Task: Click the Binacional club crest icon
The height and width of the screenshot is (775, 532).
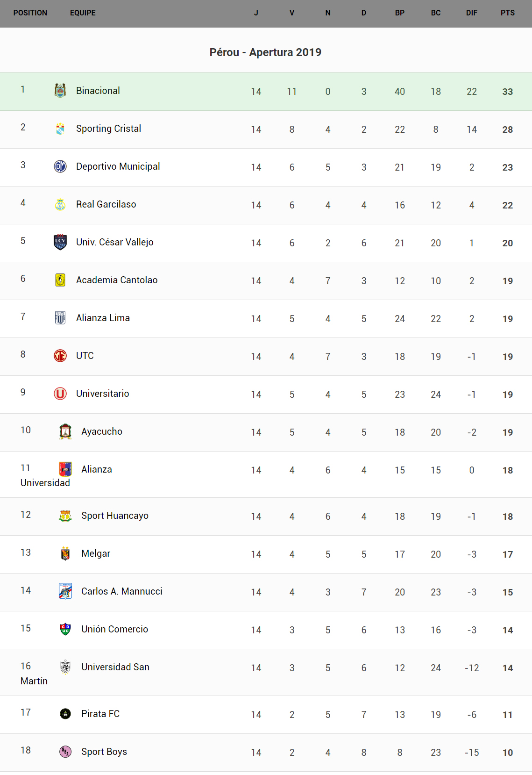Action: point(60,90)
